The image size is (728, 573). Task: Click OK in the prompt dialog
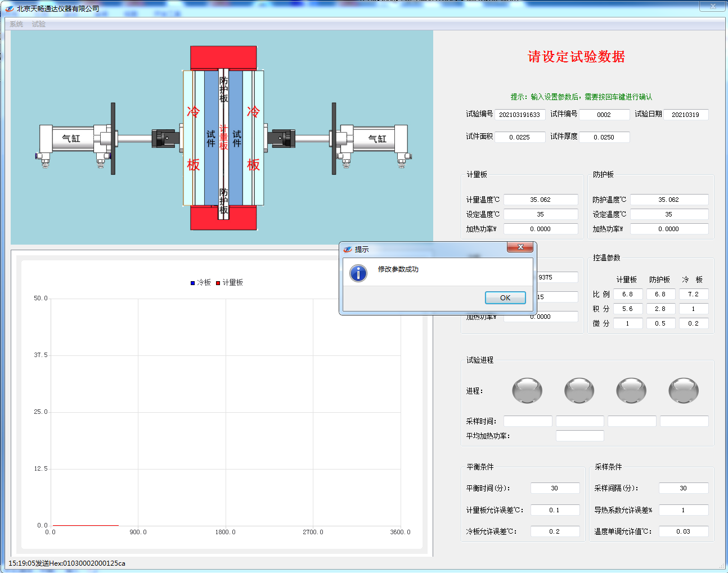click(505, 297)
